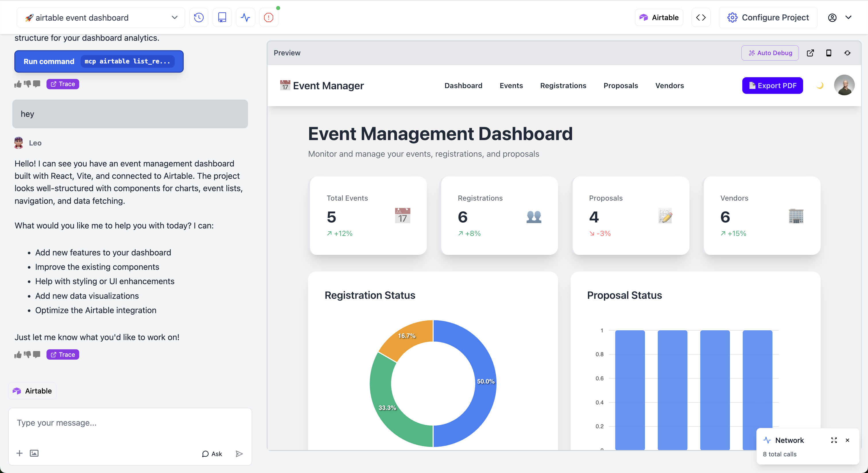Toggle Ask mode in the composer
The image size is (868, 473).
[212, 454]
